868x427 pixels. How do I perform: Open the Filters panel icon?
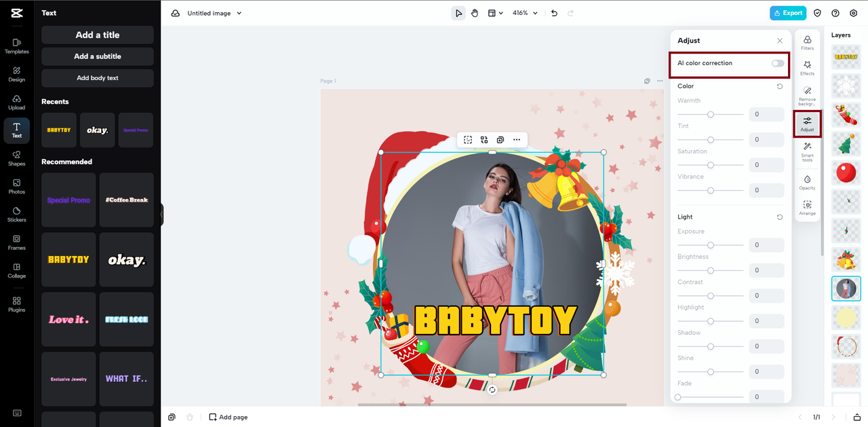pyautogui.click(x=807, y=43)
